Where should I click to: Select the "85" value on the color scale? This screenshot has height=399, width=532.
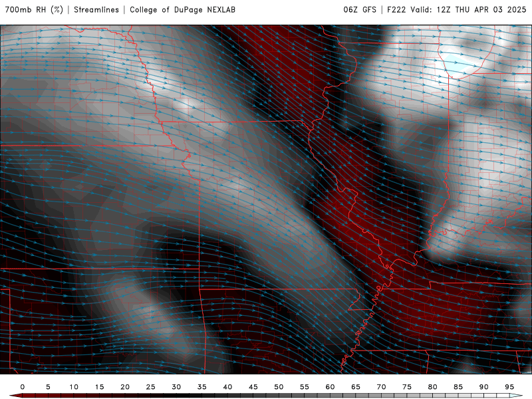(x=458, y=387)
